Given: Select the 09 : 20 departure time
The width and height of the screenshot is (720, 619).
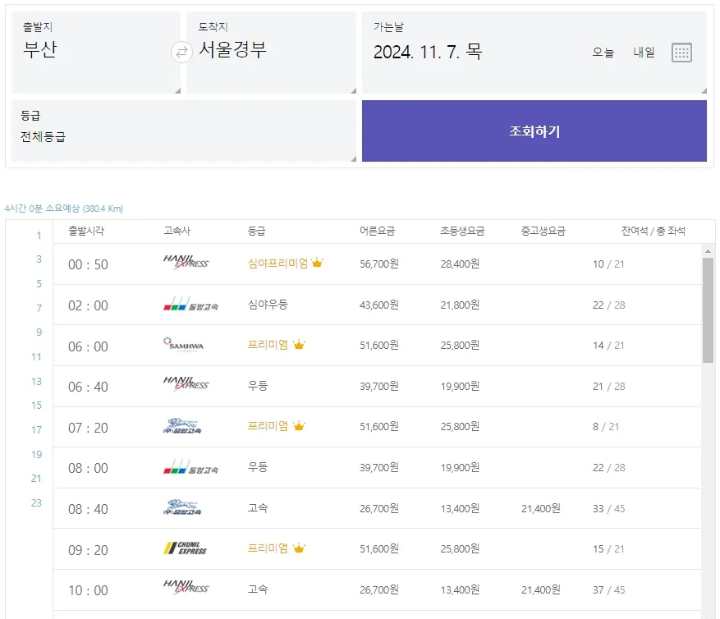Looking at the screenshot, I should pyautogui.click(x=88, y=550).
